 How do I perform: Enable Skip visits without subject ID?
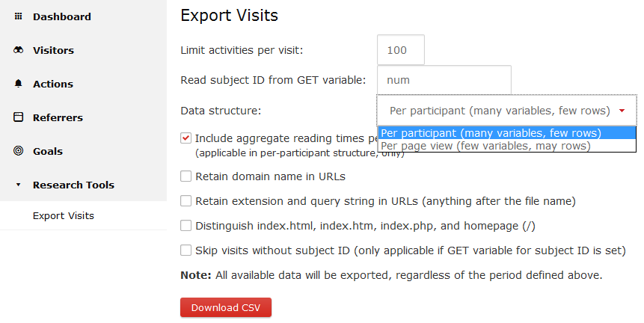[185, 250]
